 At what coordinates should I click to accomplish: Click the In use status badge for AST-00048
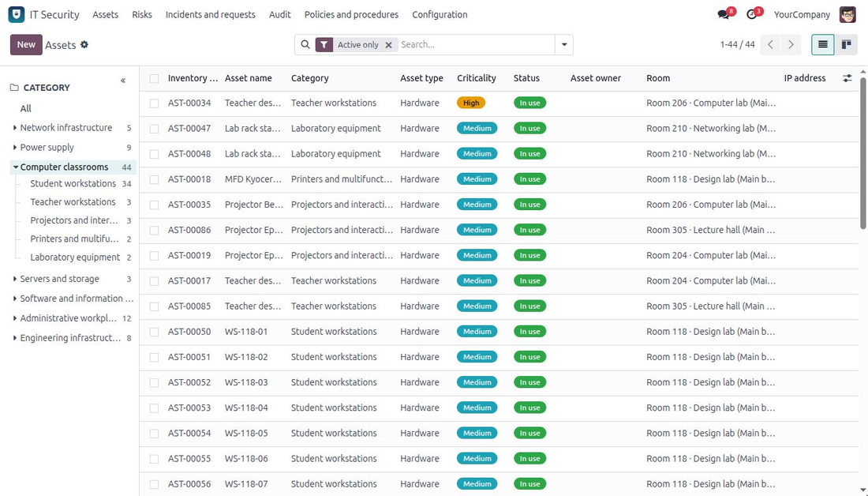tap(529, 153)
